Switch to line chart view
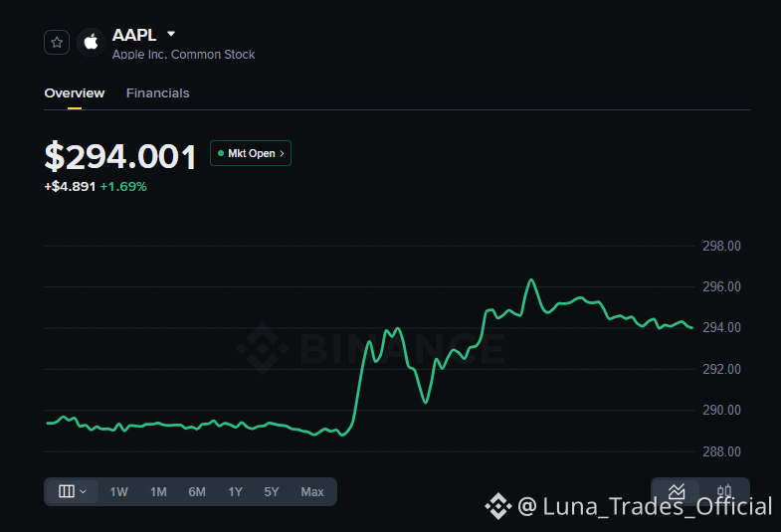This screenshot has height=532, width=781. [x=677, y=490]
